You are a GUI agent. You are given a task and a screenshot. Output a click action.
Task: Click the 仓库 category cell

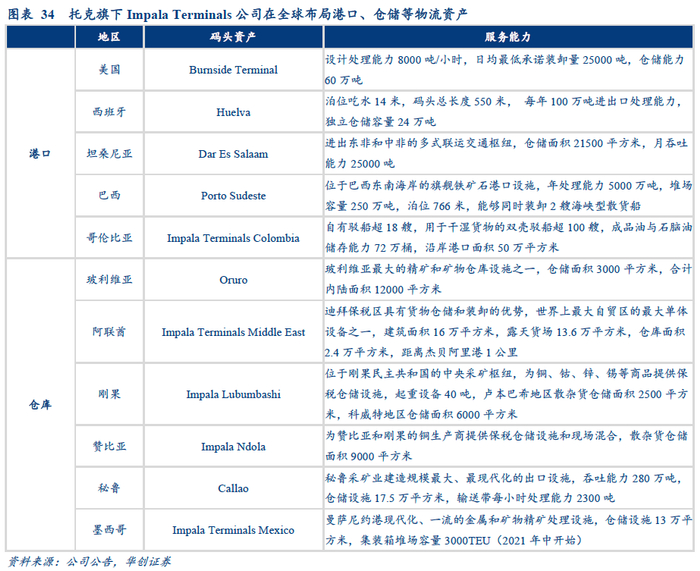point(40,404)
